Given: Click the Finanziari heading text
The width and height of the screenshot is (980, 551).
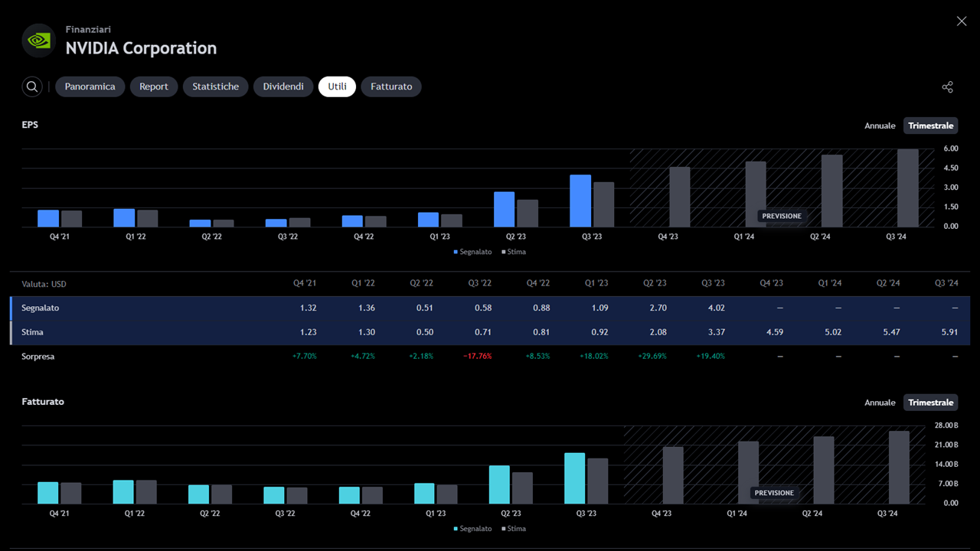Looking at the screenshot, I should click(x=88, y=29).
